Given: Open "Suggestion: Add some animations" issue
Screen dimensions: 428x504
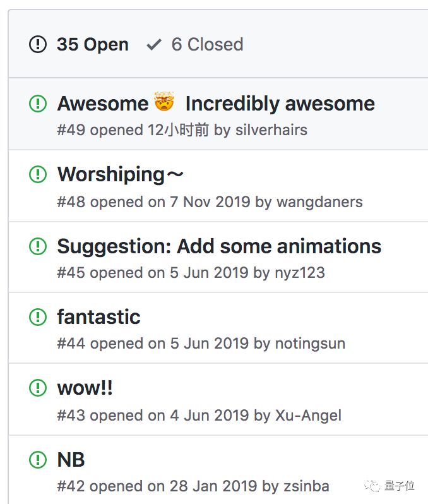Looking at the screenshot, I should (x=219, y=246).
